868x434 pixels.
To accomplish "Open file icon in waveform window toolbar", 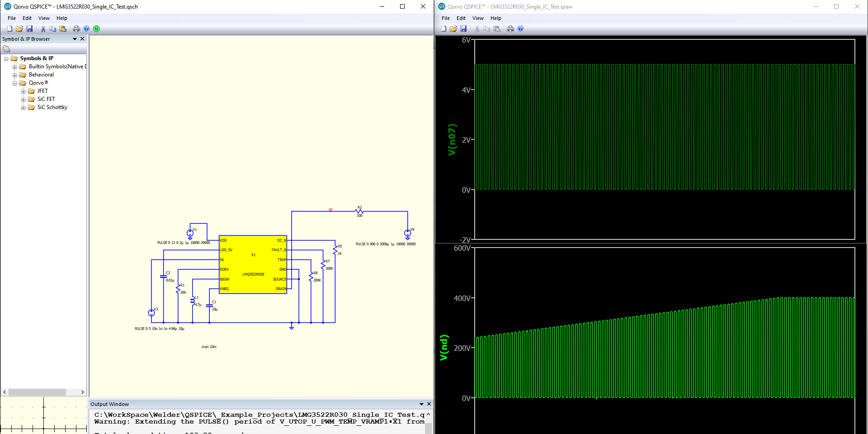I will tap(453, 29).
